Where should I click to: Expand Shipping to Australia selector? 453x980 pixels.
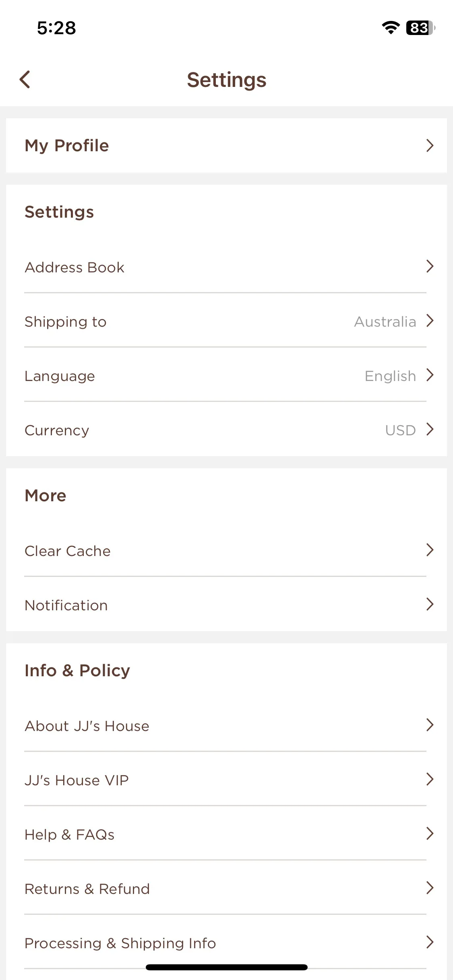[x=226, y=321]
